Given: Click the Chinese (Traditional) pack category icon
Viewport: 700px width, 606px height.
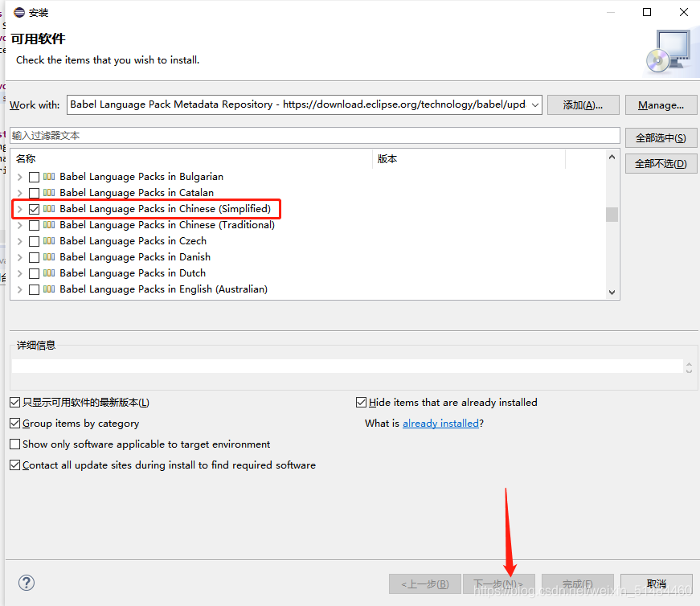Looking at the screenshot, I should (49, 225).
